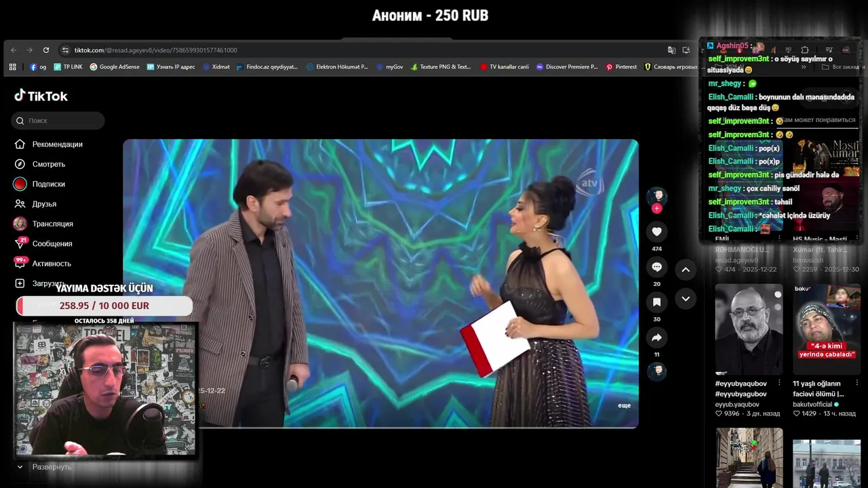868x488 pixels.
Task: Go to next video with down chevron
Action: [x=686, y=299]
